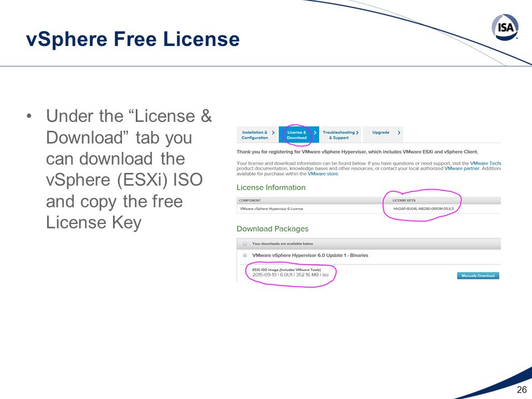Screen dimensions: 532x399
Task: Click chevron arrow beside Troubleshooting & Support
Action: [x=357, y=132]
